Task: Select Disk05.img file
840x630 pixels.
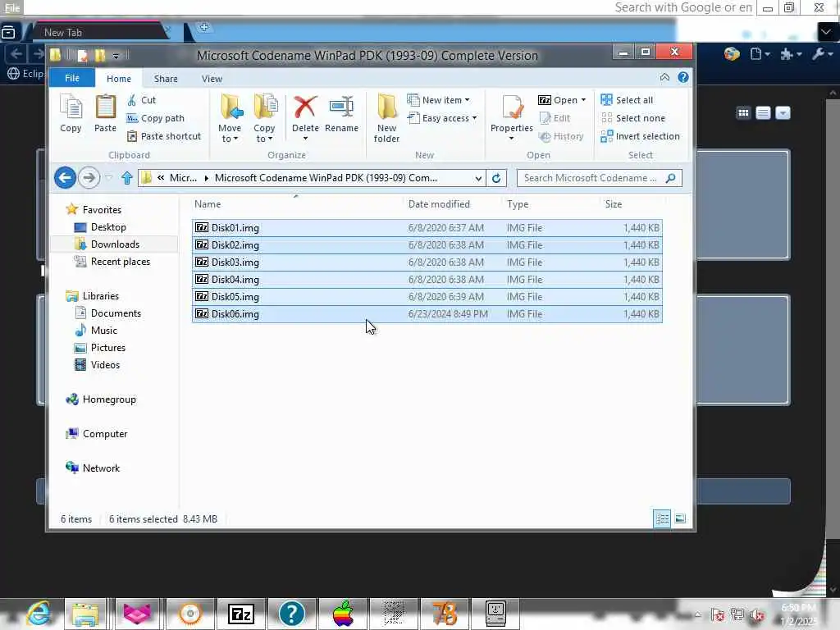Action: pyautogui.click(x=427, y=296)
